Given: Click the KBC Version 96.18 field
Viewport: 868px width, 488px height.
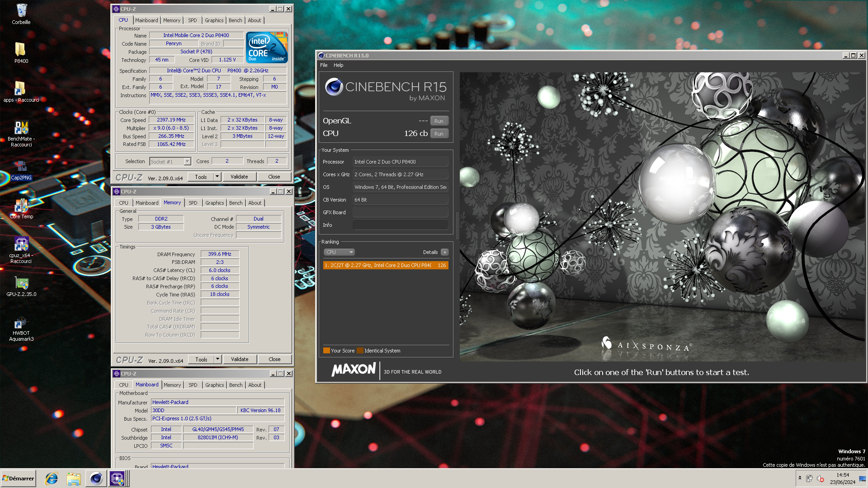Looking at the screenshot, I should (x=260, y=410).
